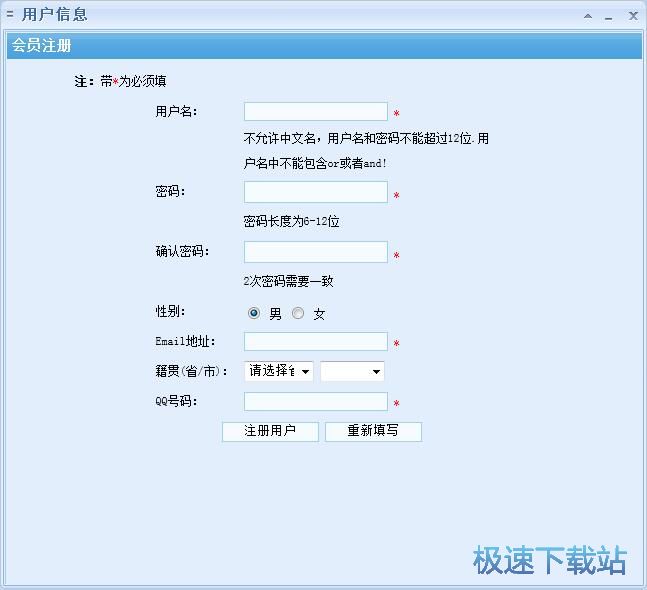
Task: Select the 女 radio button
Action: [x=298, y=313]
